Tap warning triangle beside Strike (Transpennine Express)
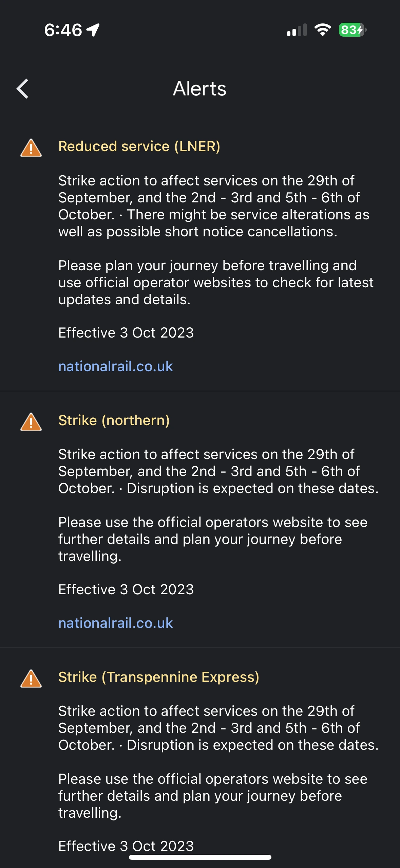 (31, 679)
